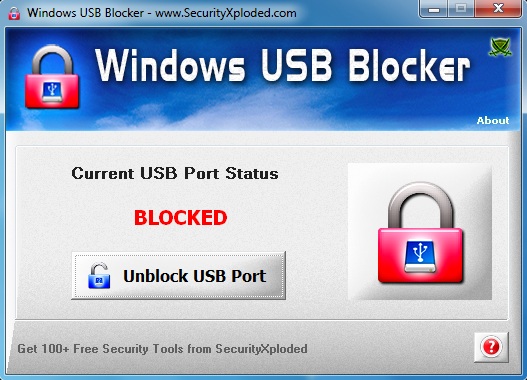The width and height of the screenshot is (527, 380).
Task: Click the Unblock USB Port button
Action: 178,276
